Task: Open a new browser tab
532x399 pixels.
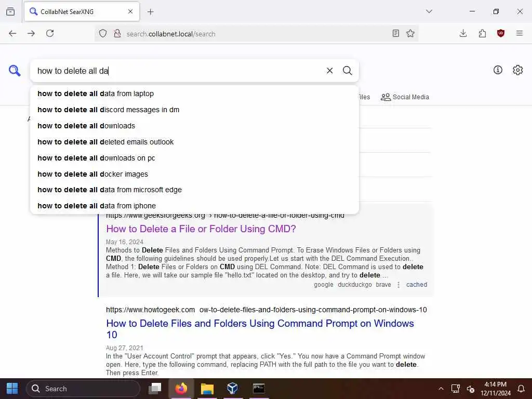Action: click(151, 12)
